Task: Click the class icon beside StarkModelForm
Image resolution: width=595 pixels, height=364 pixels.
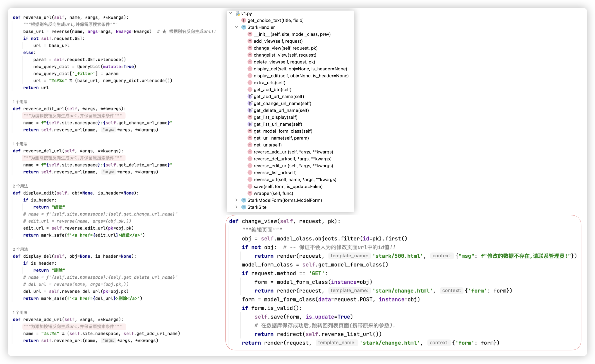Action: coord(244,200)
